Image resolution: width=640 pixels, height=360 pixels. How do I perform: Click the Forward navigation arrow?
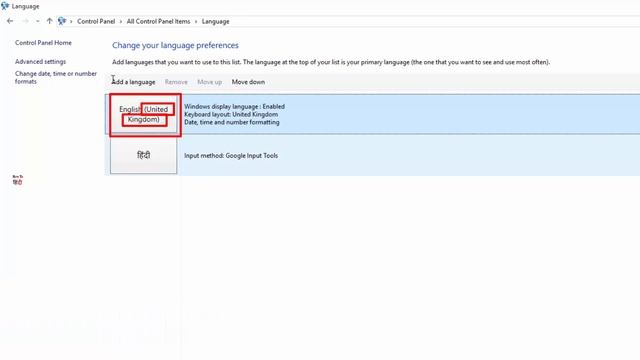[25, 21]
